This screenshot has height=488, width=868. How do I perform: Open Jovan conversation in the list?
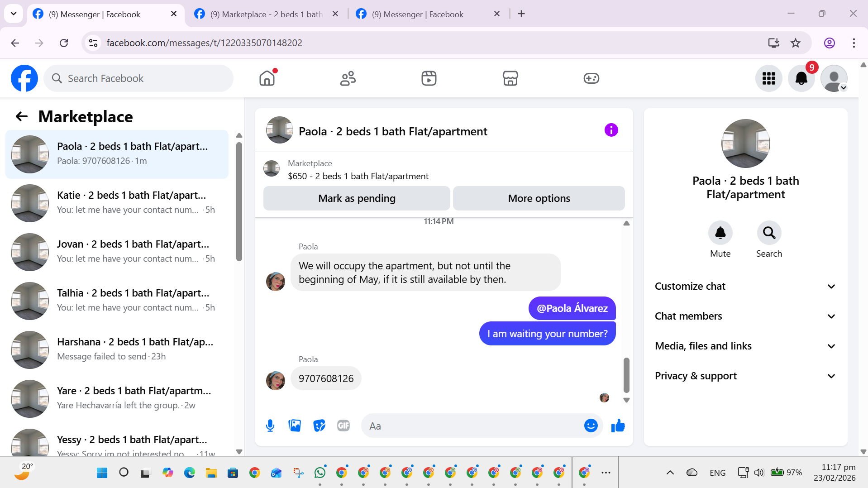(x=117, y=252)
